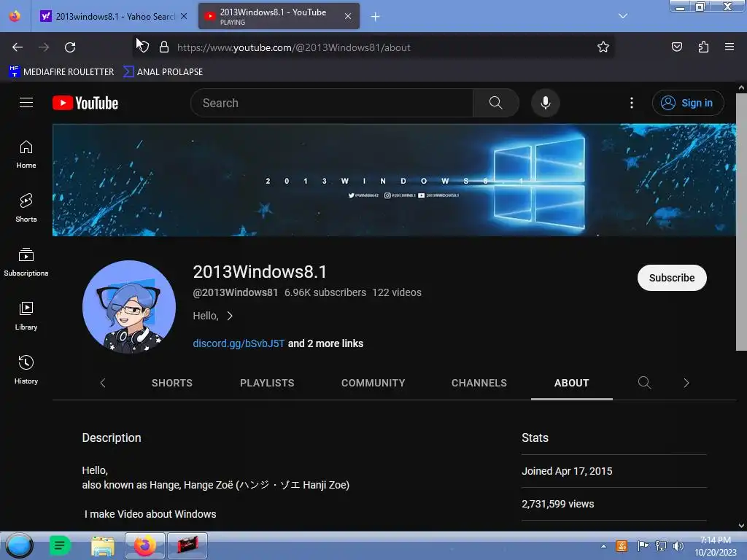The height and width of the screenshot is (560, 747).
Task: Close the Yahoo Search tab
Action: coord(184,16)
